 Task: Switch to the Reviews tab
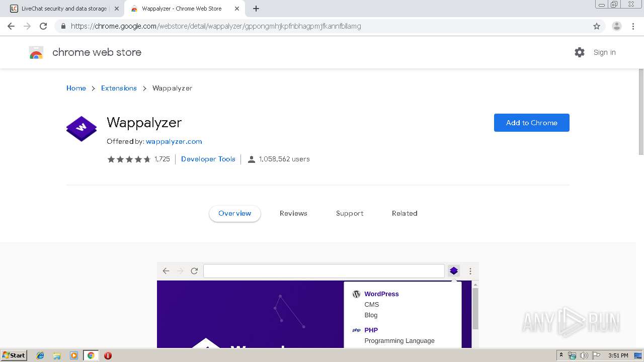click(293, 213)
